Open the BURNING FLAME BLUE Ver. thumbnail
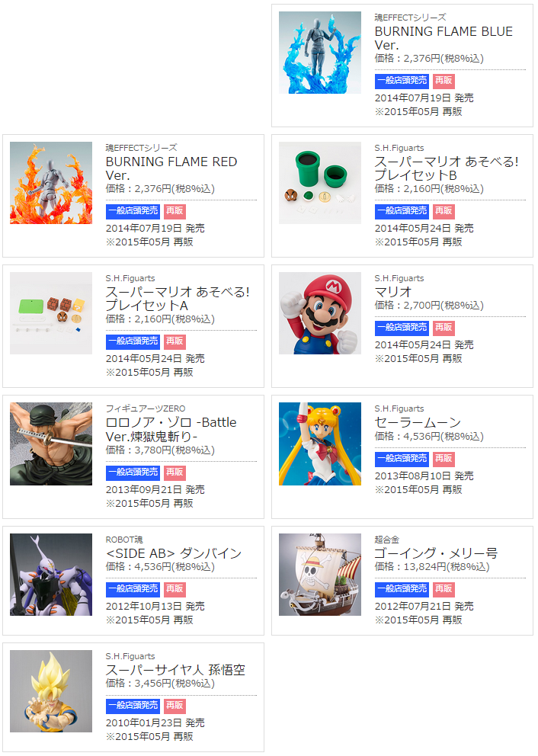 319,53
